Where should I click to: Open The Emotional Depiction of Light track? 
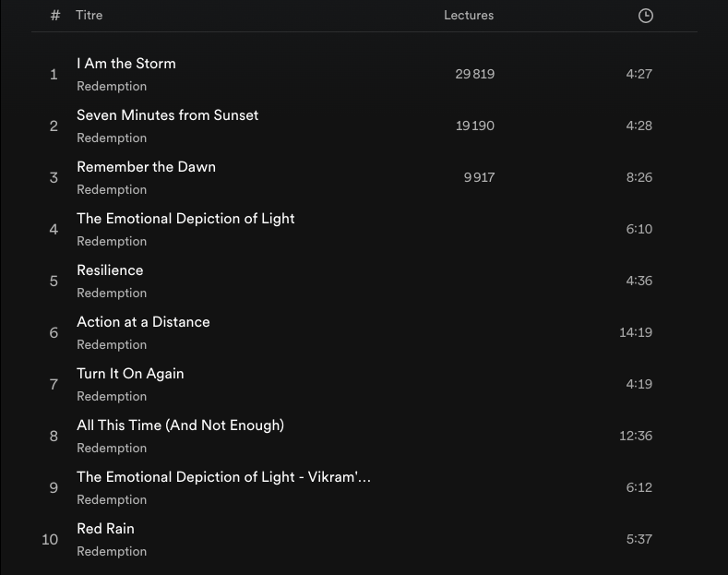click(x=185, y=219)
